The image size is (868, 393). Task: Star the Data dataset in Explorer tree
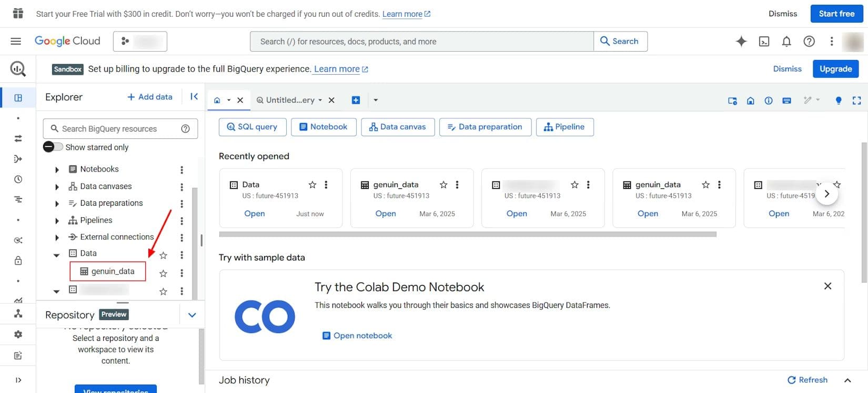(x=163, y=255)
